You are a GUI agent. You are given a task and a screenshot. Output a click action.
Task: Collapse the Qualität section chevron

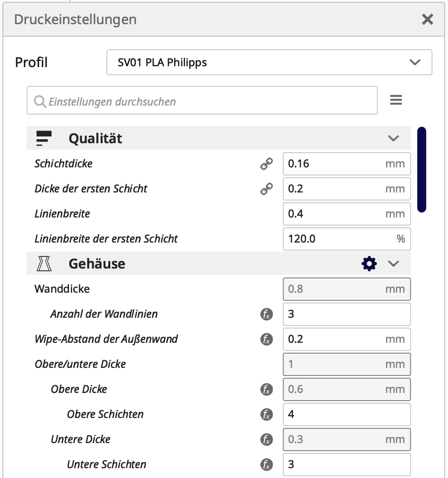[x=393, y=138]
